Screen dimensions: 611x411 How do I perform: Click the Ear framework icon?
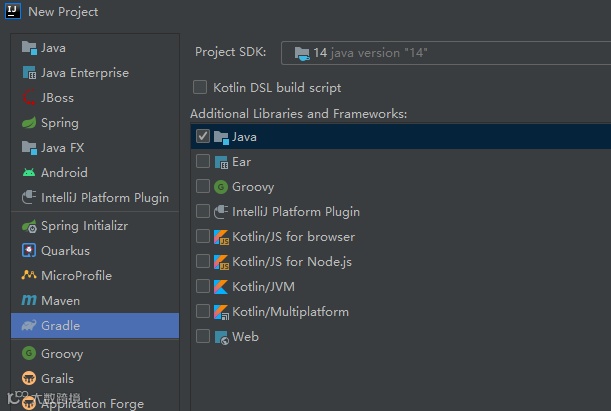(x=221, y=162)
